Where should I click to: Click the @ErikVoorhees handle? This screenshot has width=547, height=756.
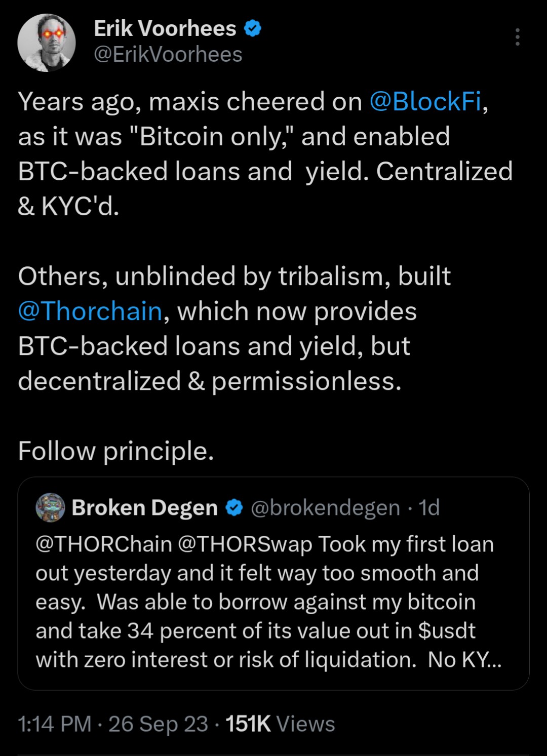(168, 55)
